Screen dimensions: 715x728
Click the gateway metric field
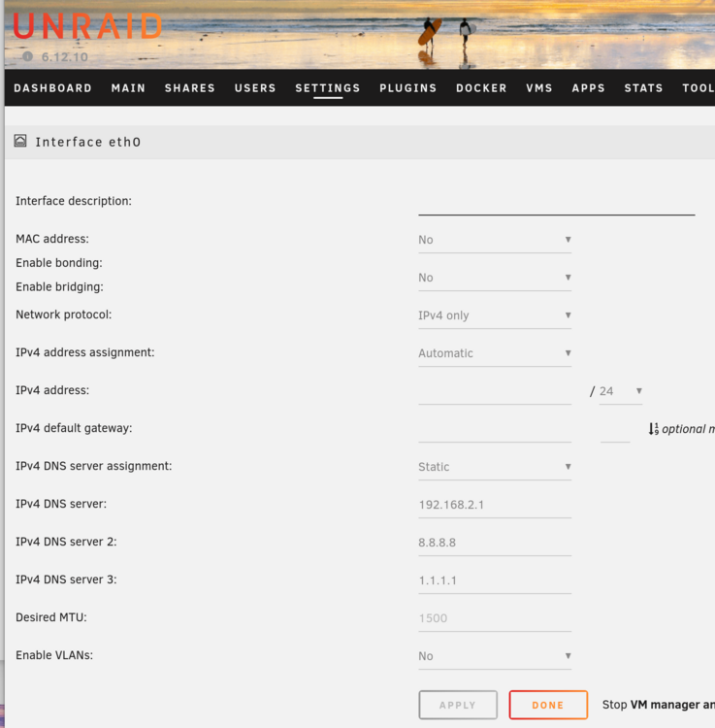point(615,429)
